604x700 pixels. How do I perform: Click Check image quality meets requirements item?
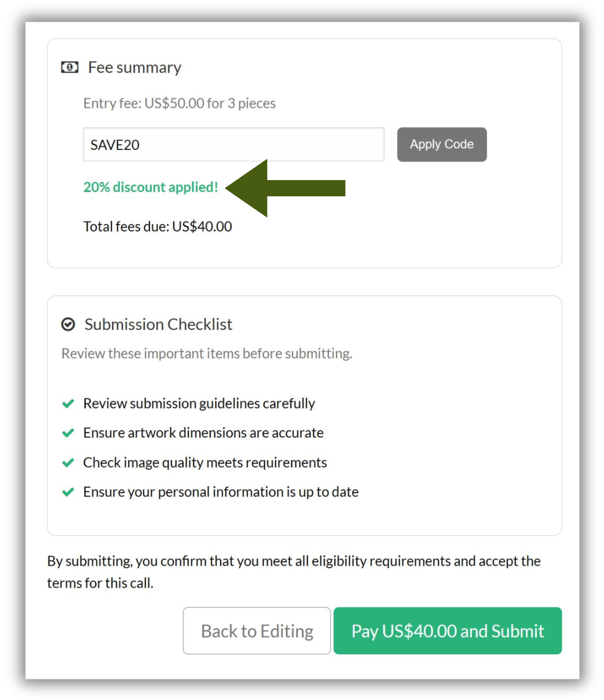click(205, 463)
